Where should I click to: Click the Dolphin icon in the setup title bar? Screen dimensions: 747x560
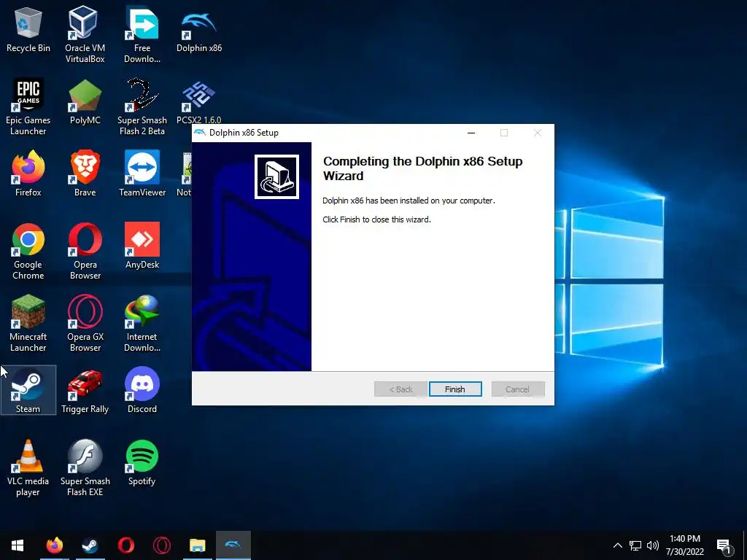[x=200, y=133]
